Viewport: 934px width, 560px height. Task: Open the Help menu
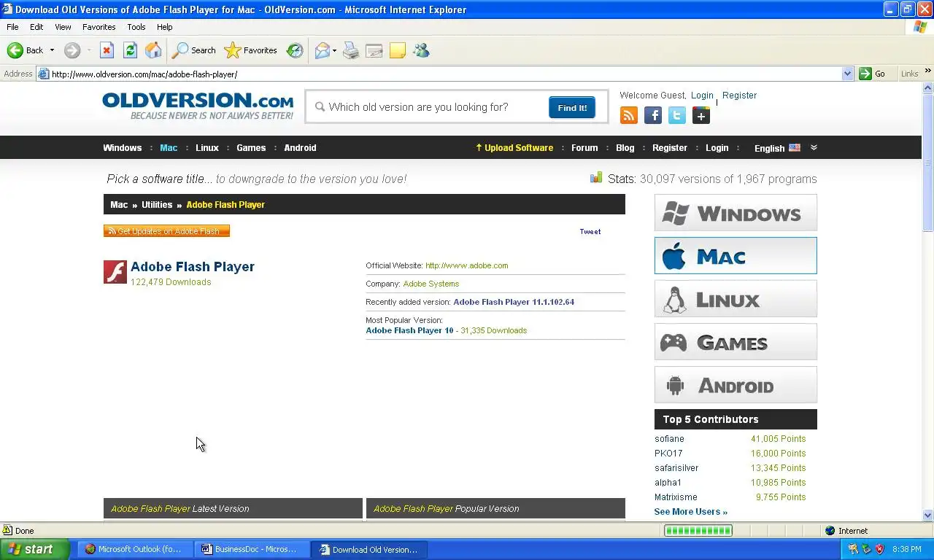pos(165,27)
